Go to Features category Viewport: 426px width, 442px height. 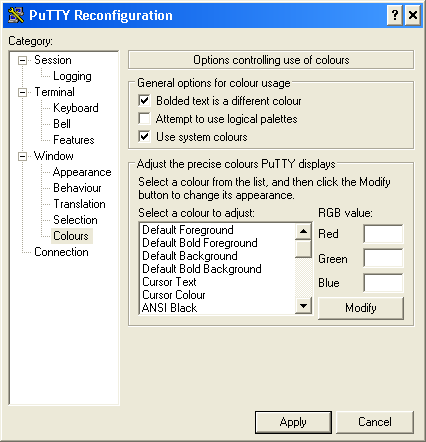[x=74, y=140]
